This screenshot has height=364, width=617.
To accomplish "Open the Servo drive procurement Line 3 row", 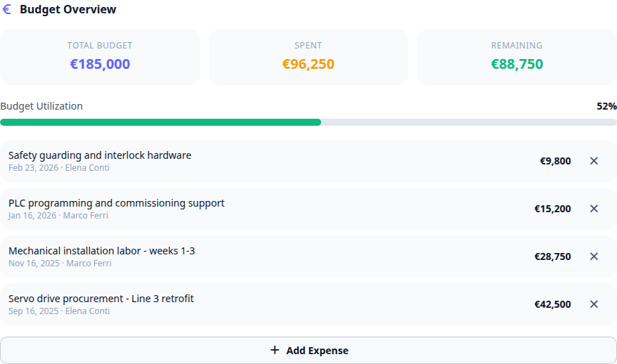I will 308,304.
